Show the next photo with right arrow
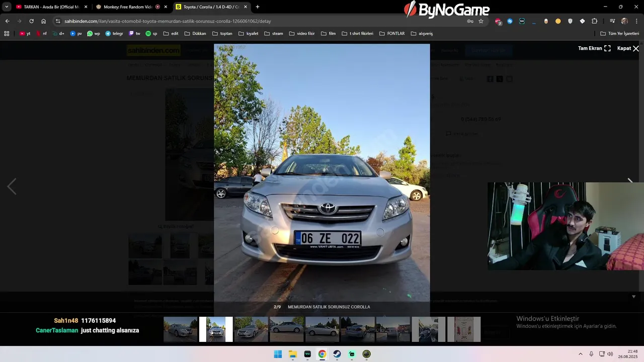The image size is (644, 362). pos(630,181)
